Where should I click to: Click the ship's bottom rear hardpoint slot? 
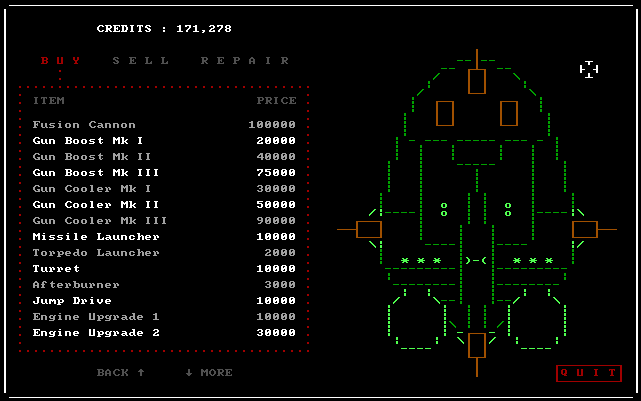(x=477, y=345)
